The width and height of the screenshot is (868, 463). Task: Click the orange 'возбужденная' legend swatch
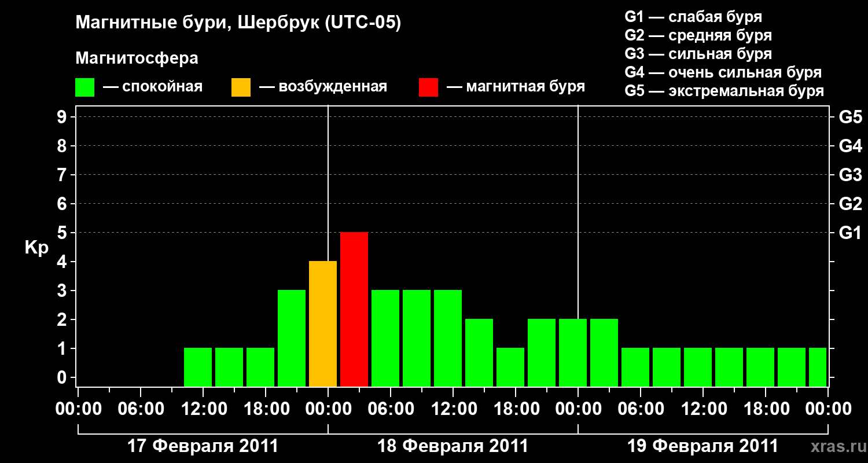[241, 87]
